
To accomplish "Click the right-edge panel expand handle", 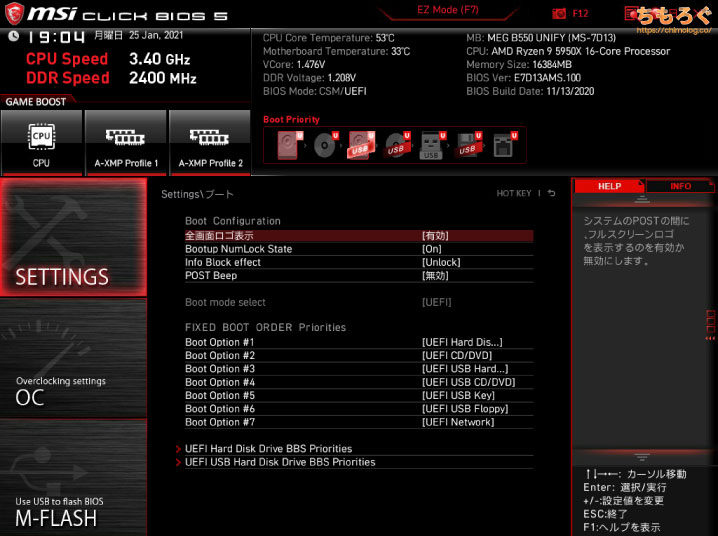I will pyautogui.click(x=711, y=325).
